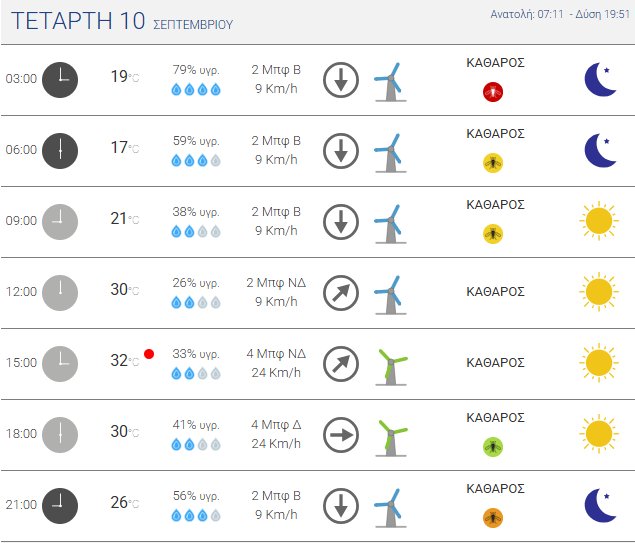This screenshot has height=543, width=635.
Task: Click the 79% humidity text
Action: [196, 70]
